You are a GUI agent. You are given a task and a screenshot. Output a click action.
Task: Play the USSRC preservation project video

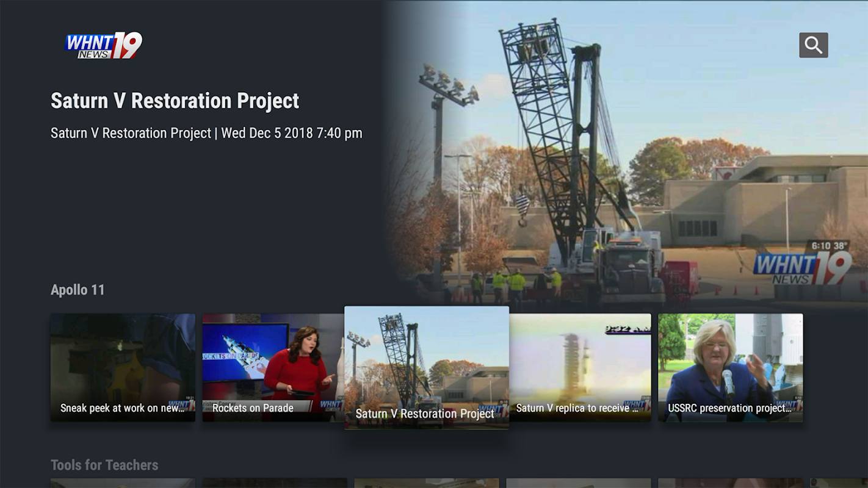tap(731, 367)
